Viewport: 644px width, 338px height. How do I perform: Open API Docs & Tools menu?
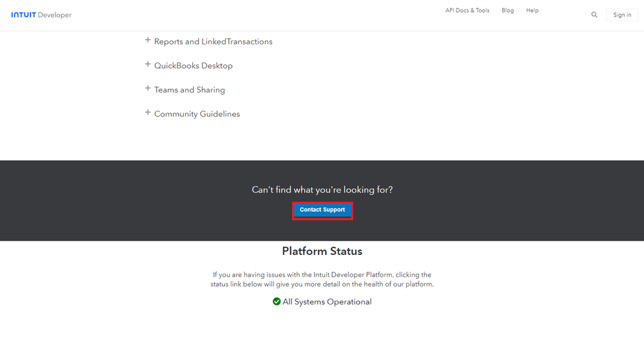click(x=467, y=10)
